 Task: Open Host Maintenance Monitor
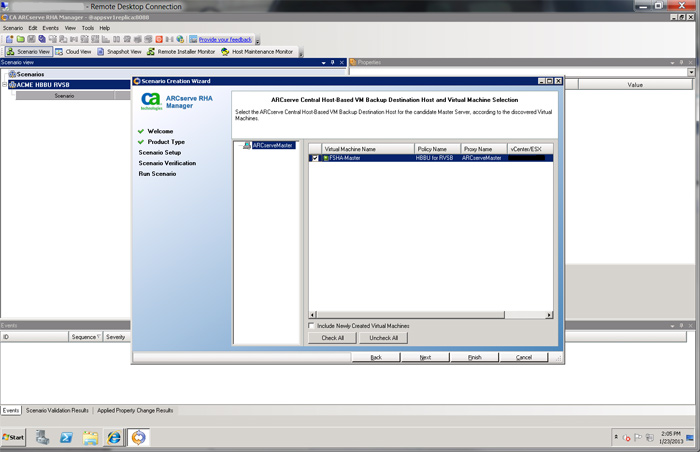pyautogui.click(x=257, y=52)
